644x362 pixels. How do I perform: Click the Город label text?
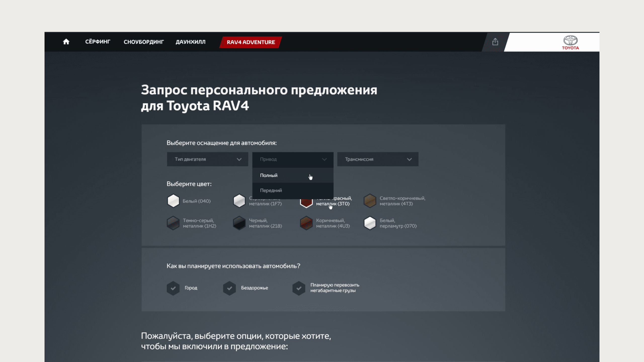[191, 288]
